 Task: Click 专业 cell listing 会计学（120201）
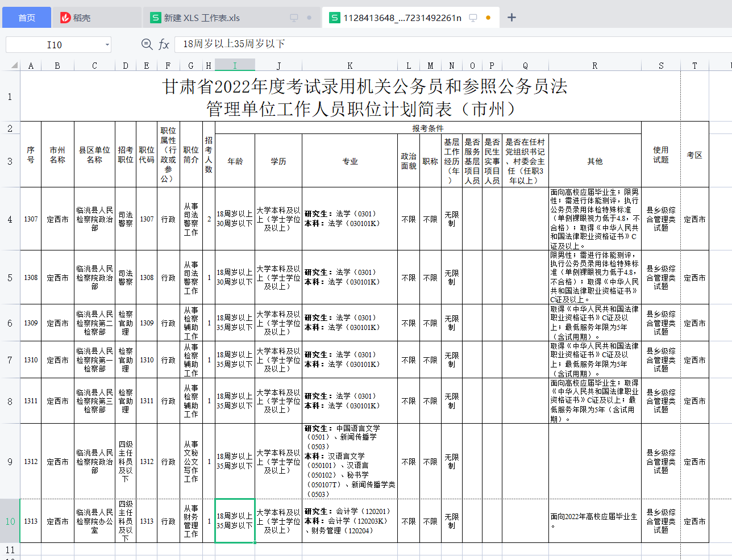pos(350,521)
